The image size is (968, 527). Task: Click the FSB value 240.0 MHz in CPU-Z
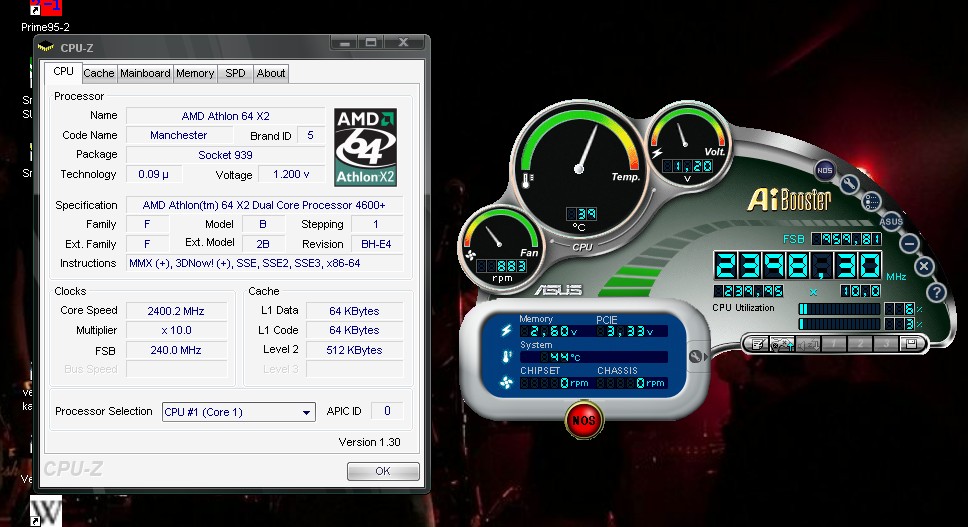pyautogui.click(x=176, y=350)
